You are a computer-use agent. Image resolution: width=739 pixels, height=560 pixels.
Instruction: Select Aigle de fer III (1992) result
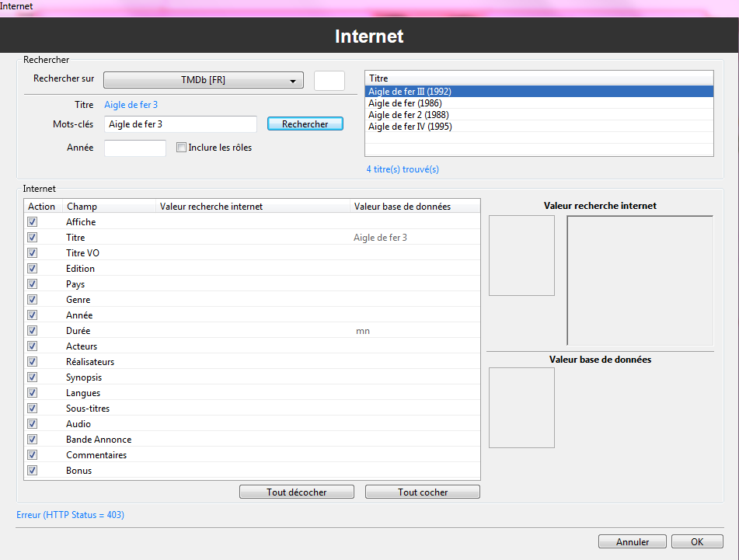click(410, 92)
